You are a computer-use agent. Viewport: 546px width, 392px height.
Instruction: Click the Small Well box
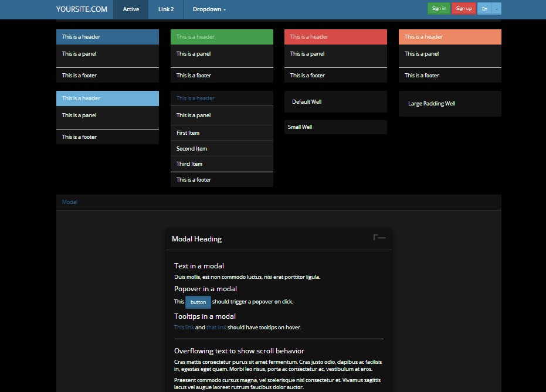click(335, 127)
